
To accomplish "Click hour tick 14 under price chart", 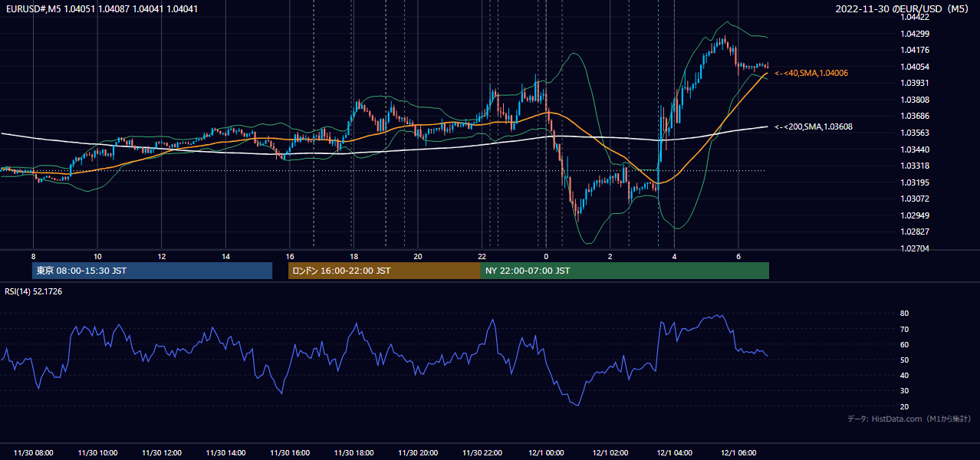I will pos(225,256).
